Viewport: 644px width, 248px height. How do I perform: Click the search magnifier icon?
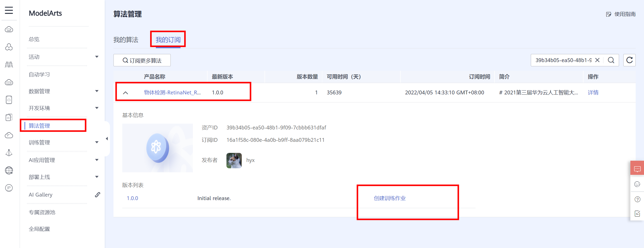611,60
